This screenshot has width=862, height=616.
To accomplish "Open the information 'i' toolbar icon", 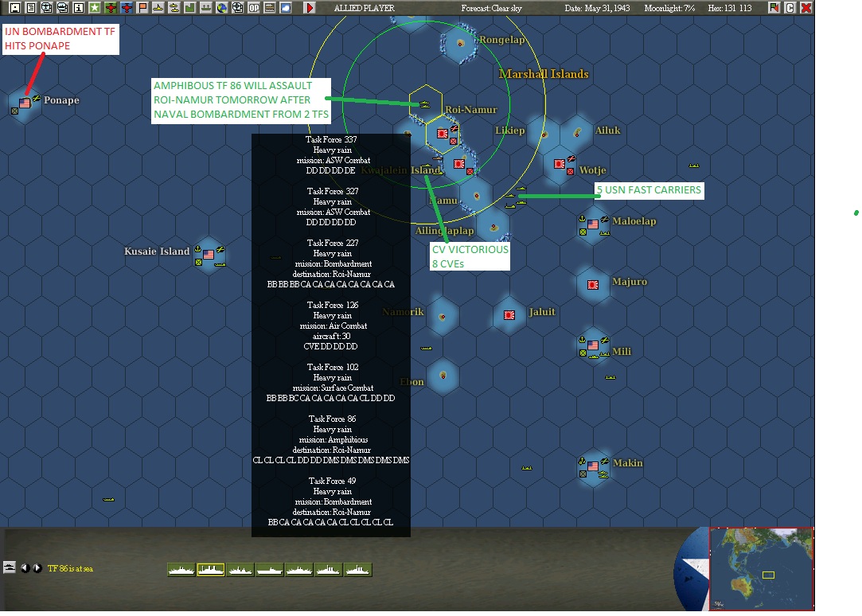I will [79, 8].
